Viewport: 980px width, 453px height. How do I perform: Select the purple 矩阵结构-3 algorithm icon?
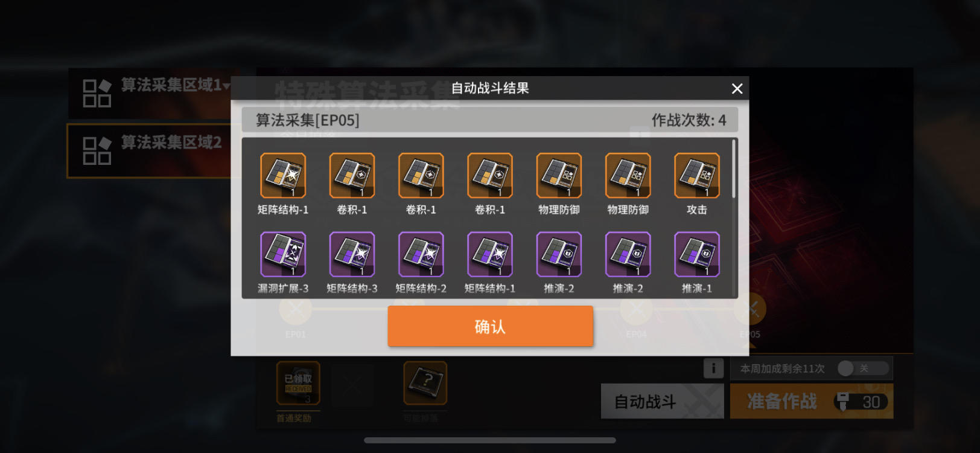pyautogui.click(x=352, y=254)
